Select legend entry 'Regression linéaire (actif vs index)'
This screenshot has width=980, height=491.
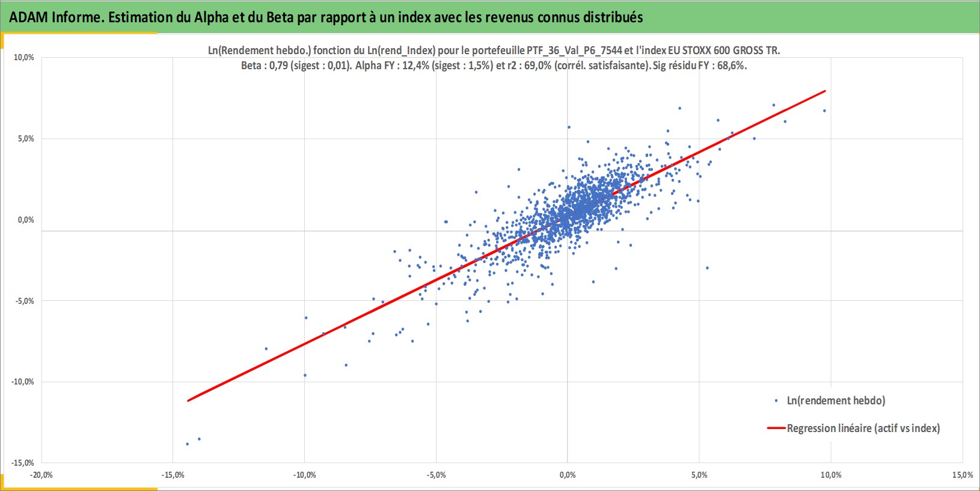(863, 428)
